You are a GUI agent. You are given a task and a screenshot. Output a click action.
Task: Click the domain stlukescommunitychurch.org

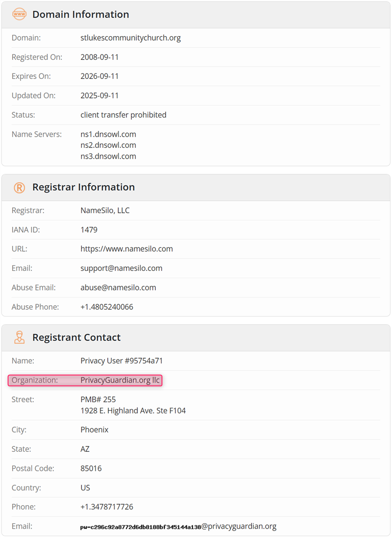(x=130, y=38)
